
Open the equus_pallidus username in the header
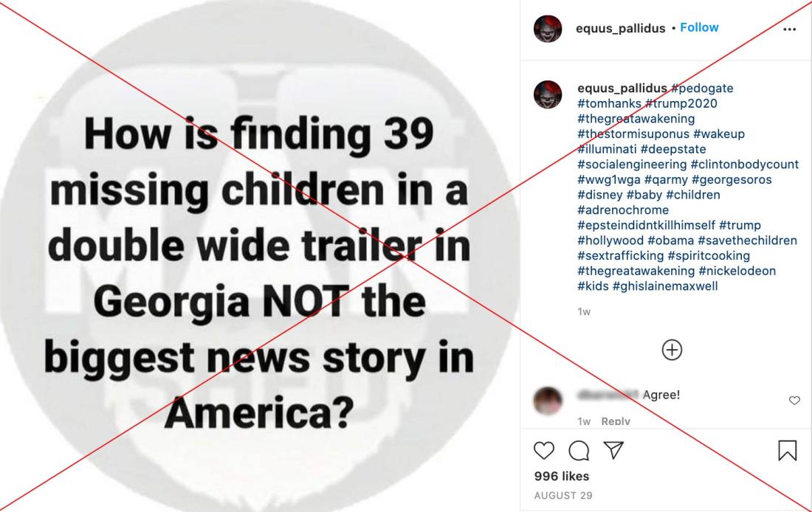620,29
